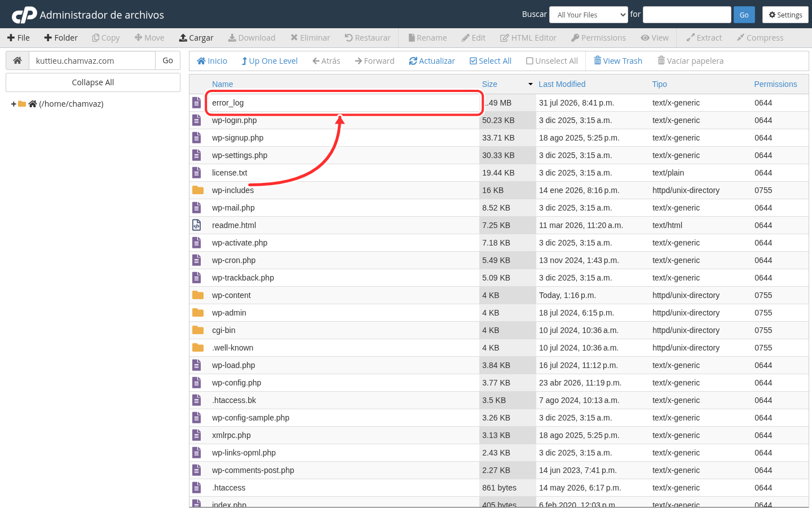Click Up One Level
This screenshot has height=508, width=812.
(270, 61)
